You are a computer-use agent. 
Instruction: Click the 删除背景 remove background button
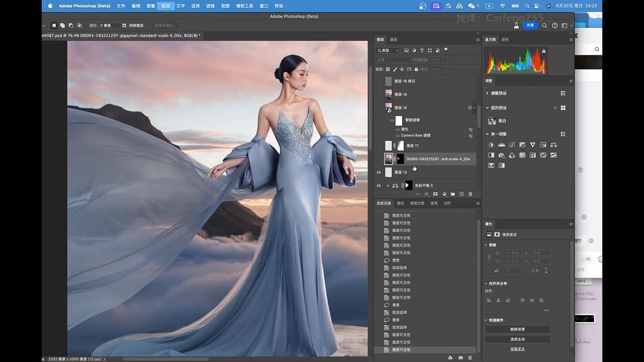click(x=517, y=329)
